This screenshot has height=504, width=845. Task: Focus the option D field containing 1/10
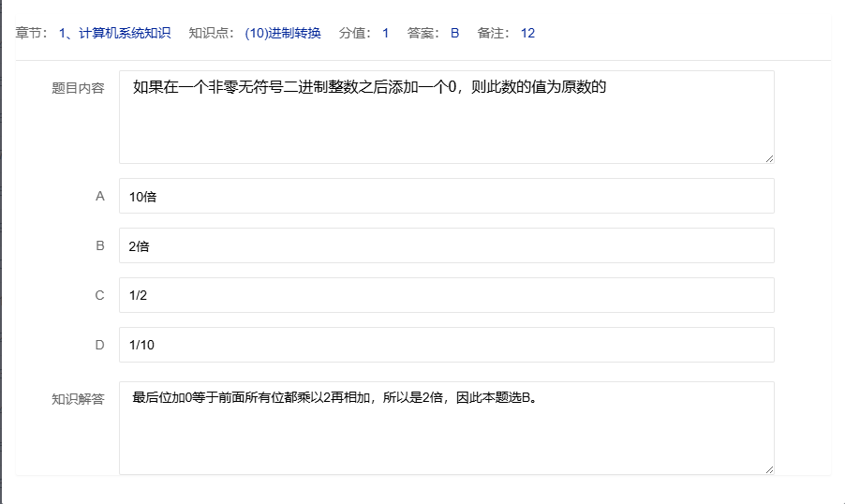coord(446,345)
